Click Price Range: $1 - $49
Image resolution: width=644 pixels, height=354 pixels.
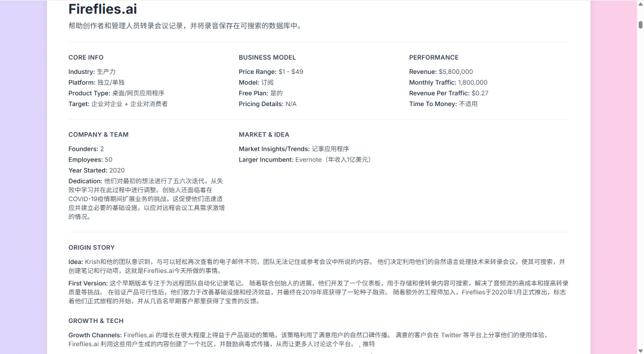[271, 72]
